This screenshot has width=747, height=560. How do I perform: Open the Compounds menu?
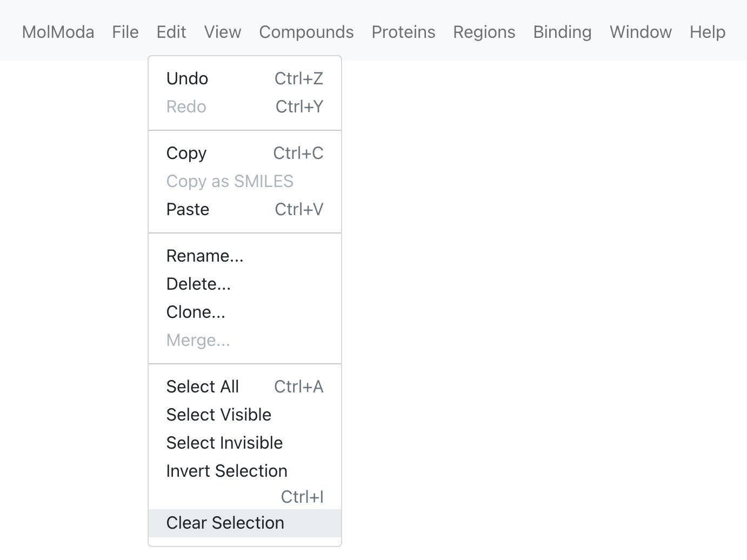306,32
